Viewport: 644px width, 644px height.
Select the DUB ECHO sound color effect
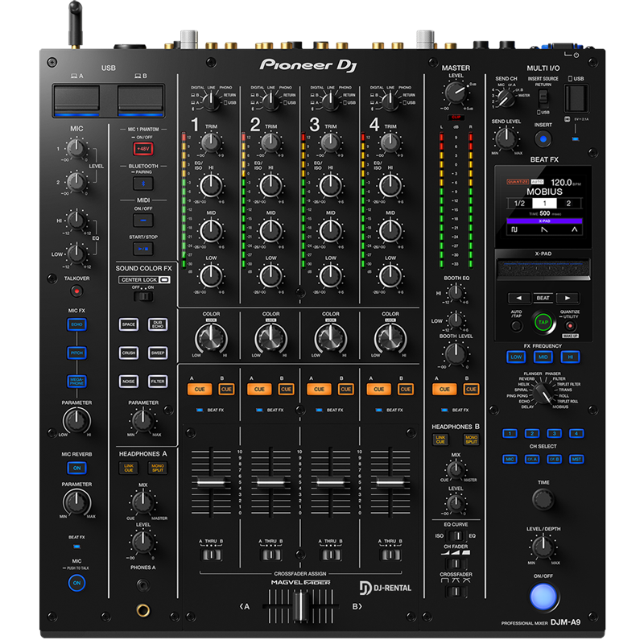[158, 324]
